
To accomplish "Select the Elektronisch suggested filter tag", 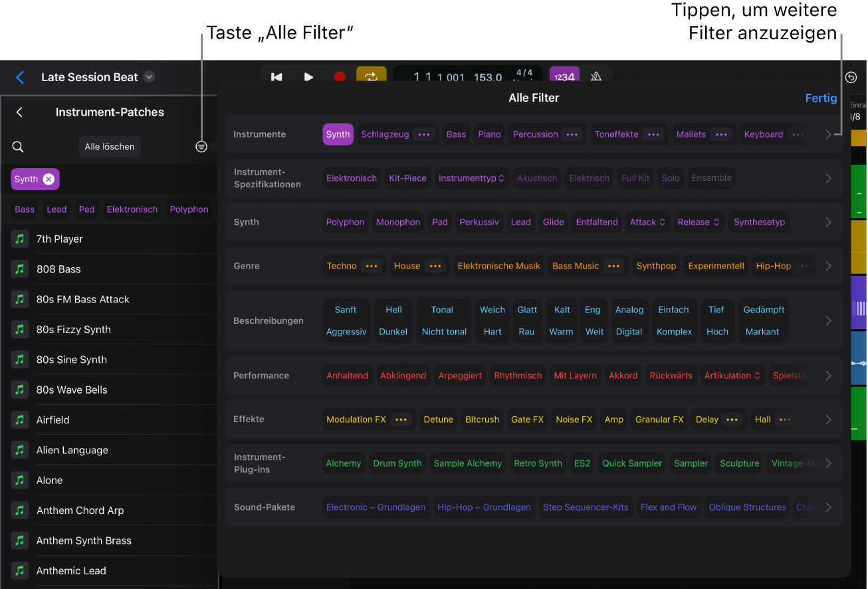I will click(132, 209).
